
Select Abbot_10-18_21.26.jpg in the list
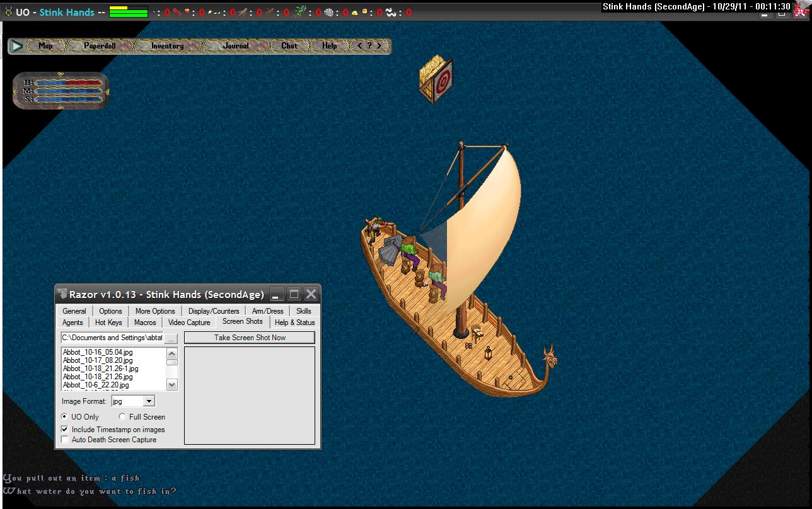pos(98,377)
